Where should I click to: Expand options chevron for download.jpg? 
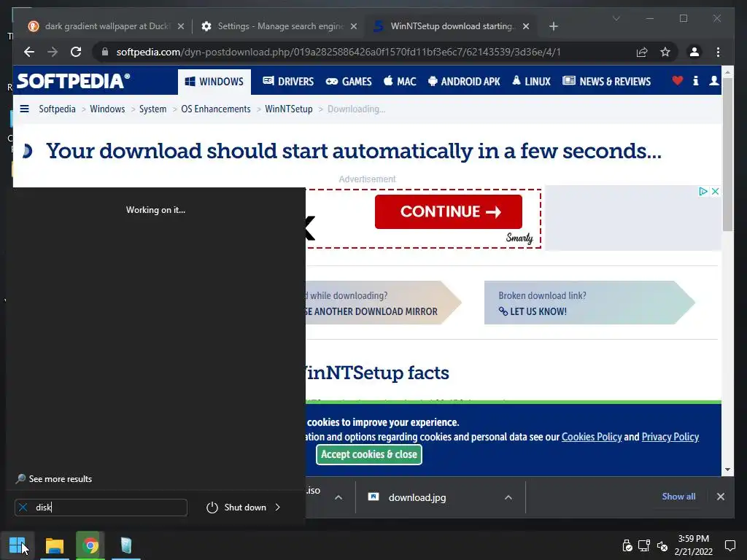pyautogui.click(x=508, y=497)
